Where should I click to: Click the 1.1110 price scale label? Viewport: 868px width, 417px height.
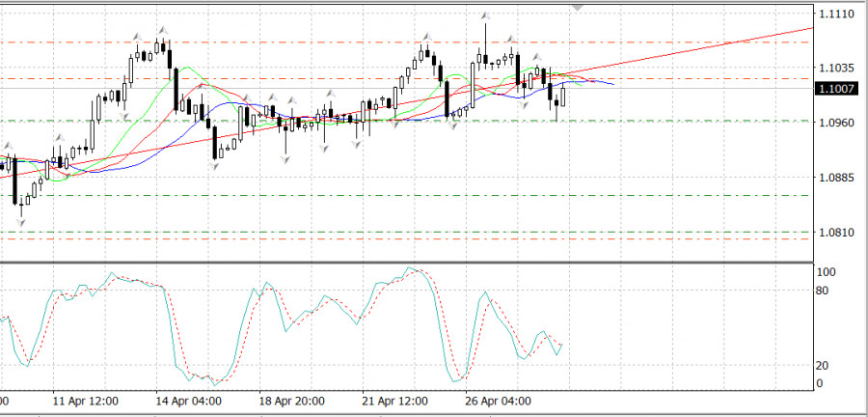(833, 14)
